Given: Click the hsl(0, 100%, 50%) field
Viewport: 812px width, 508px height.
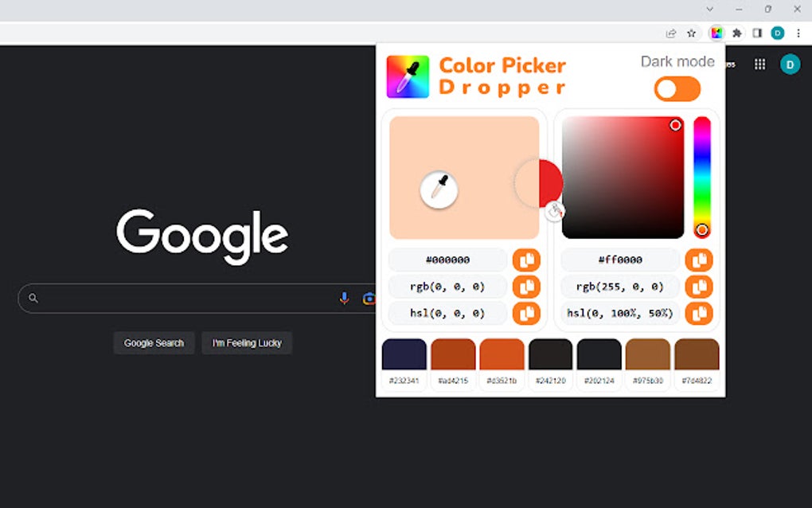Looking at the screenshot, I should (620, 313).
